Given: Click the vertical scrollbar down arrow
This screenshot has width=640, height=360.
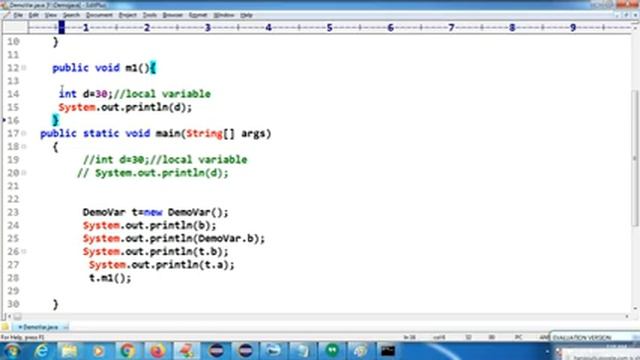Looking at the screenshot, I should [635, 309].
